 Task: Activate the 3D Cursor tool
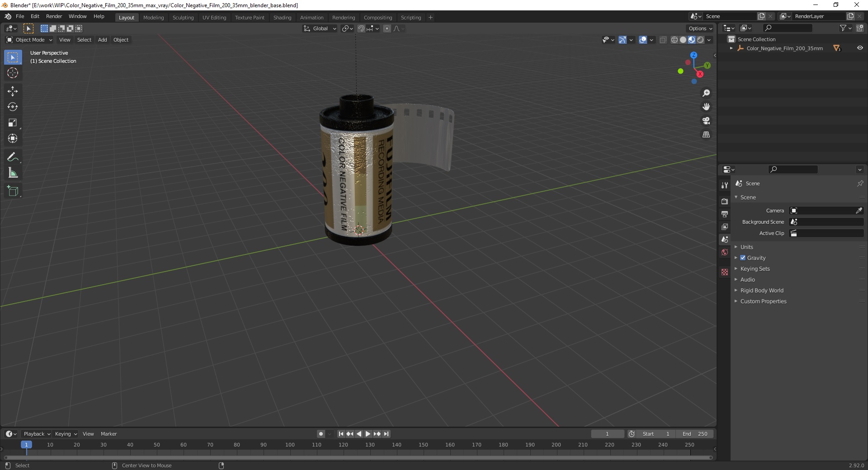(x=13, y=73)
